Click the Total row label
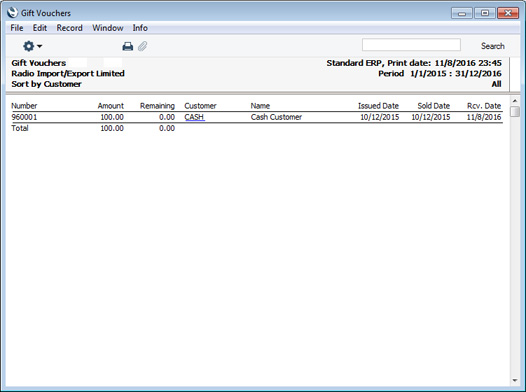 [20, 128]
